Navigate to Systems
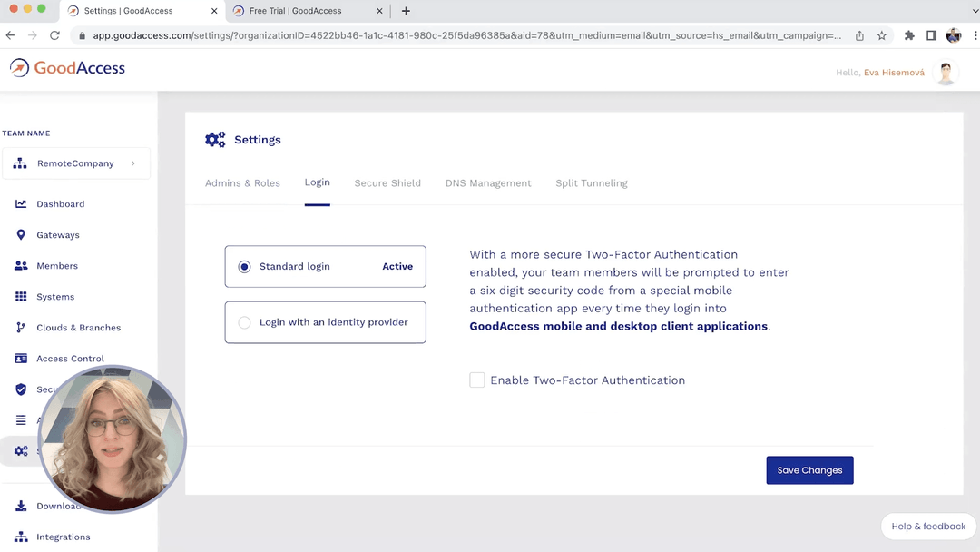Viewport: 980px width, 552px height. (54, 296)
